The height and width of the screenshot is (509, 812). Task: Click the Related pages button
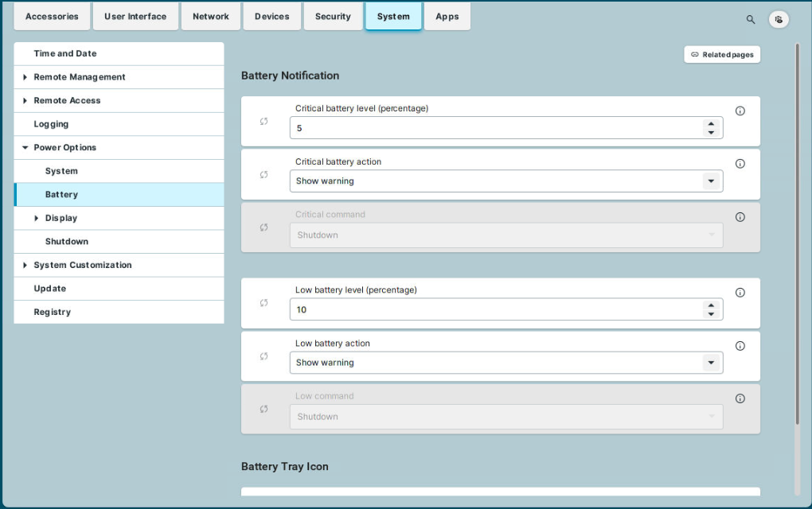point(722,55)
